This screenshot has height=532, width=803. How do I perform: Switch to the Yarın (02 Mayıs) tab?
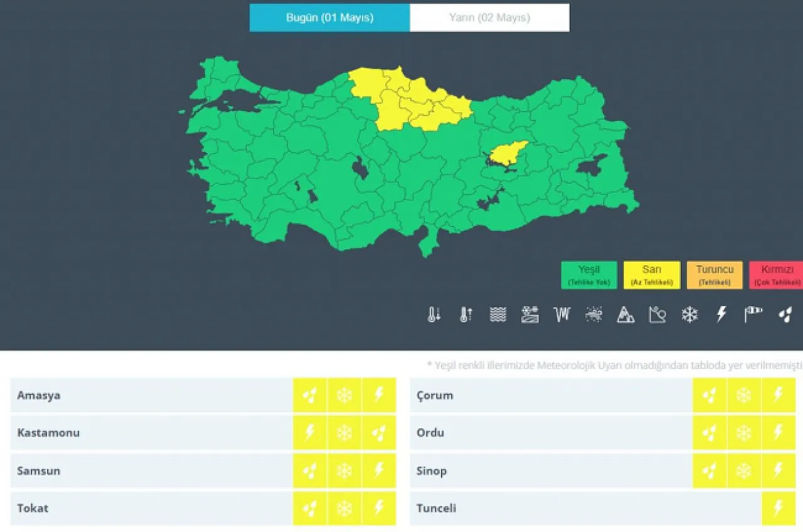click(490, 18)
